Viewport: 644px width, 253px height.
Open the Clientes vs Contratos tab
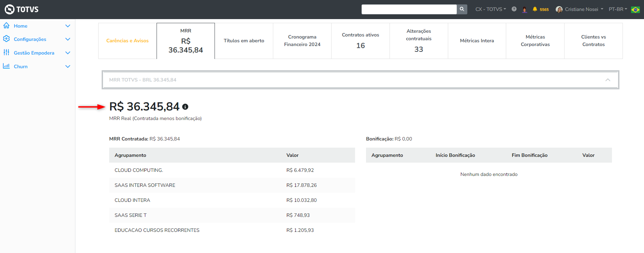594,41
